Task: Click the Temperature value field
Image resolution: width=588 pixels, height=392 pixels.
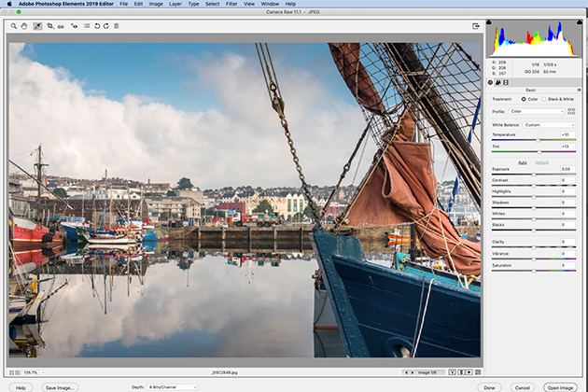Action: (567, 134)
